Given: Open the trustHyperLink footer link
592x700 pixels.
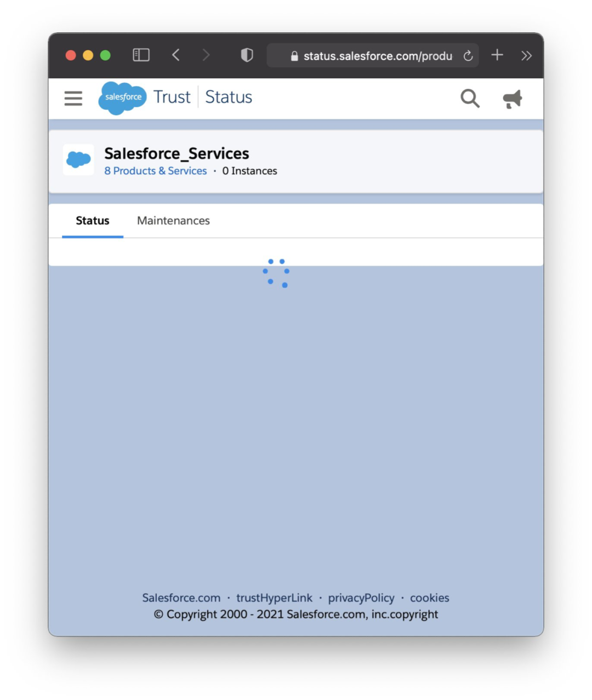Looking at the screenshot, I should (x=274, y=597).
